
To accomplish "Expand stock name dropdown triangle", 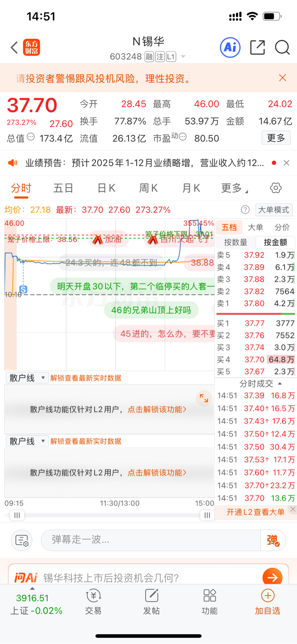I will pyautogui.click(x=183, y=57).
